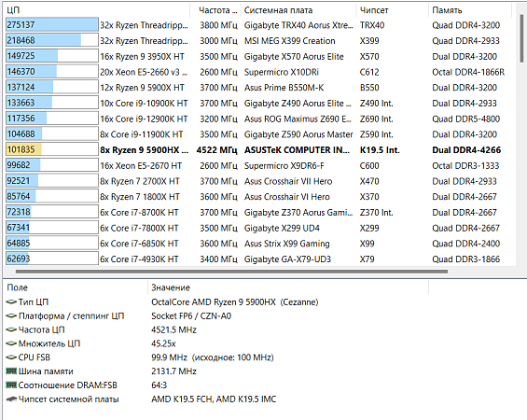Click the memory icon beside Шина памяти
This screenshot has width=527, height=420.
pyautogui.click(x=11, y=371)
